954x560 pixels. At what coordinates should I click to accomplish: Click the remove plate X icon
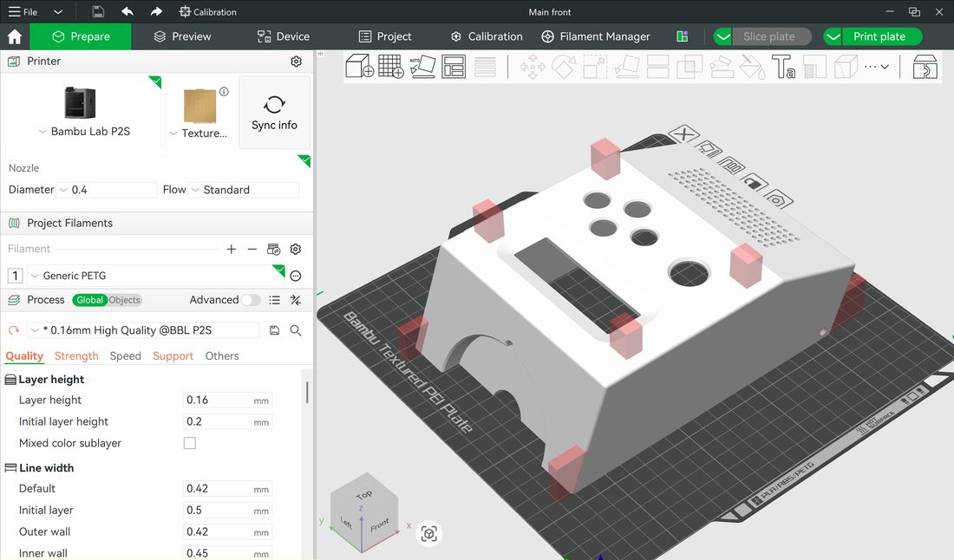[x=684, y=133]
